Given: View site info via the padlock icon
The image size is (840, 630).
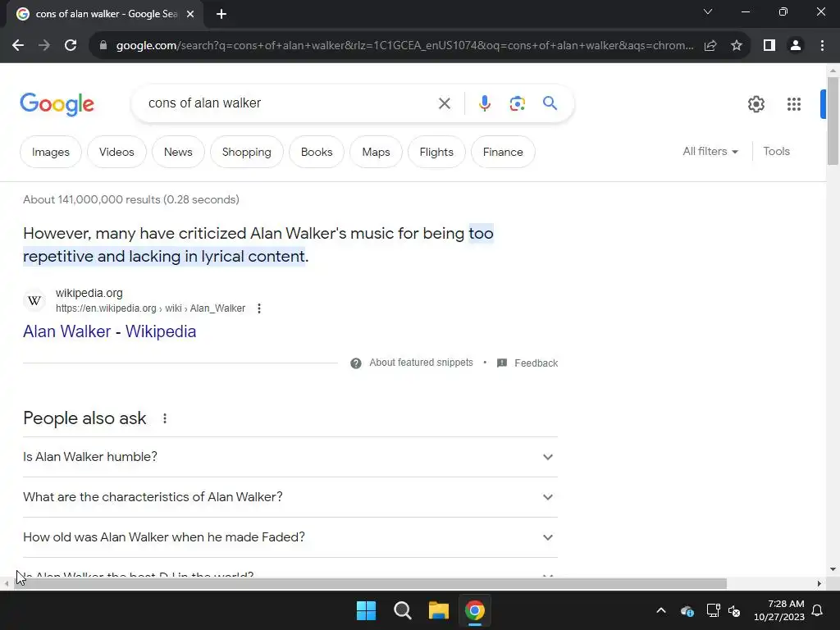Looking at the screenshot, I should tap(103, 46).
